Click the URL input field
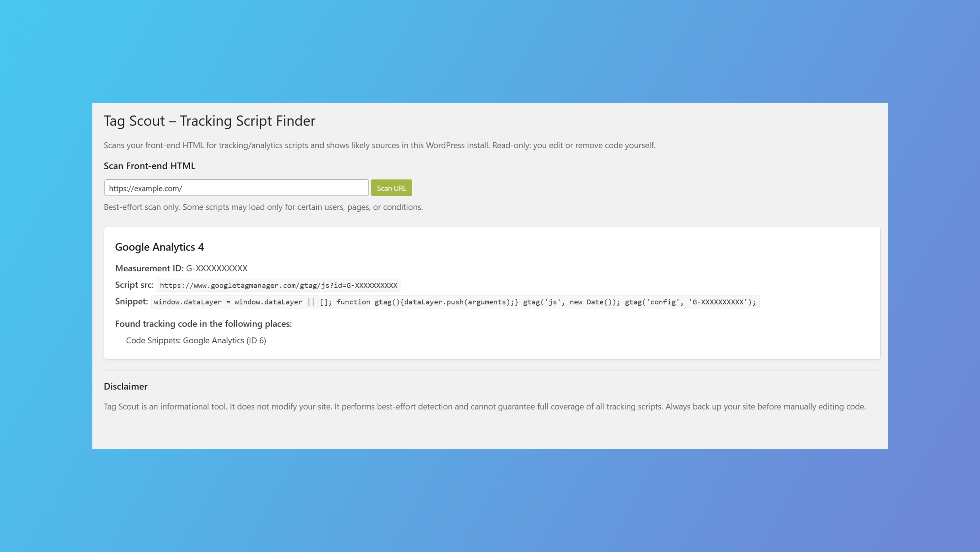The width and height of the screenshot is (980, 552). (236, 187)
